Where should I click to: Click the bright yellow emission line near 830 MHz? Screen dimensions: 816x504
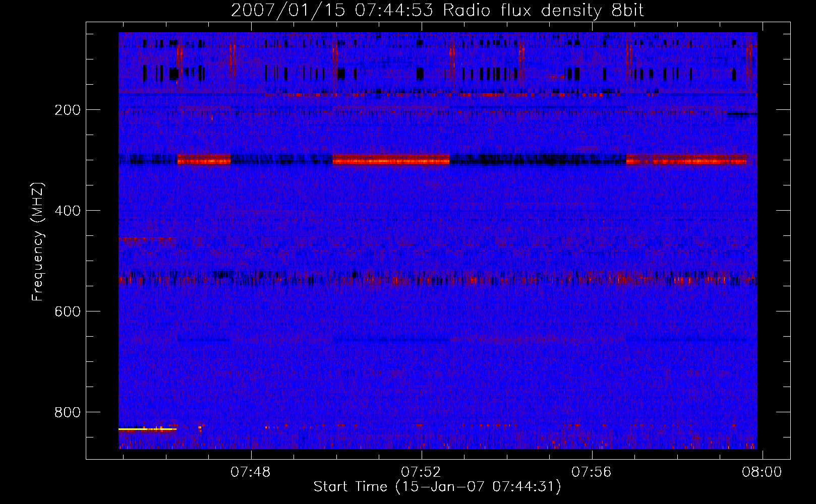point(147,429)
